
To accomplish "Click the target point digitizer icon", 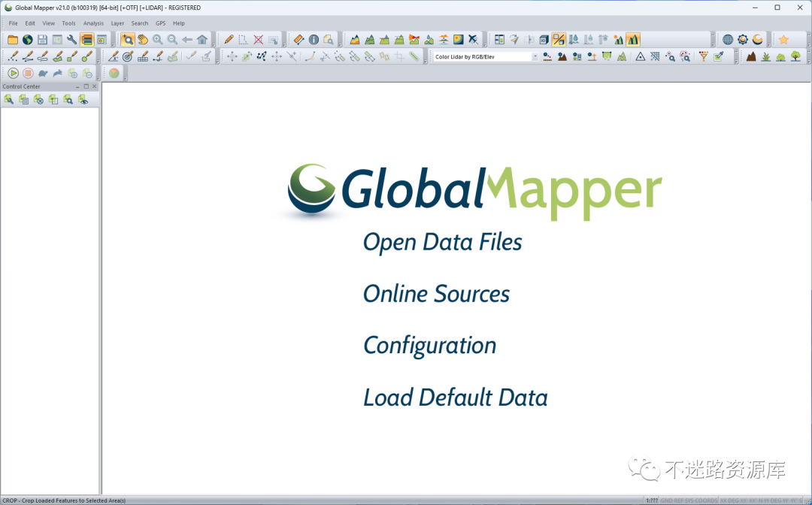I will pos(128,57).
